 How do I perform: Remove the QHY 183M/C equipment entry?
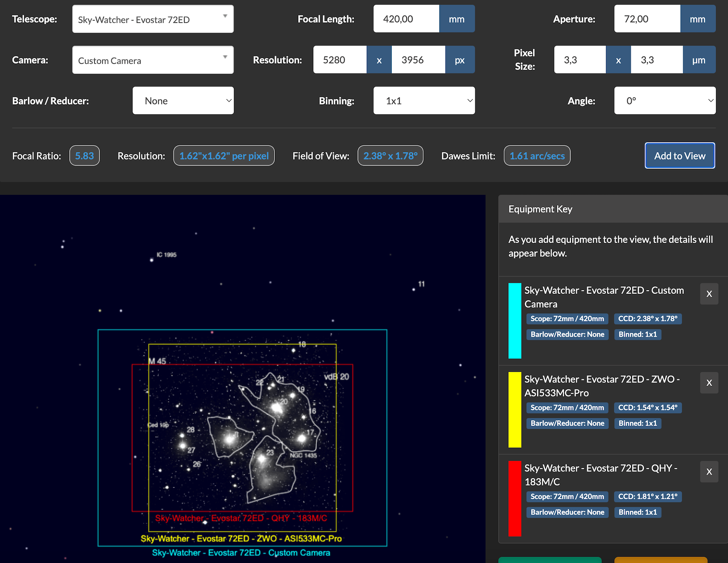tap(709, 472)
